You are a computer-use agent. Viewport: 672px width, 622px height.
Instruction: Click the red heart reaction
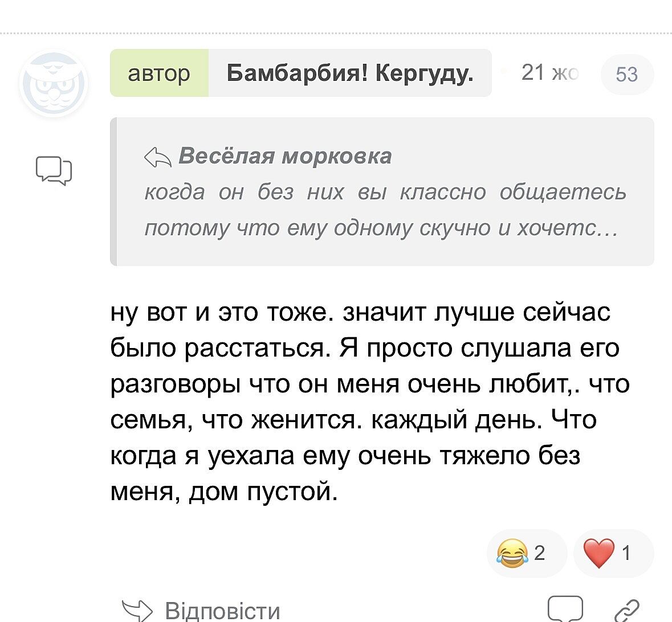[x=599, y=553]
